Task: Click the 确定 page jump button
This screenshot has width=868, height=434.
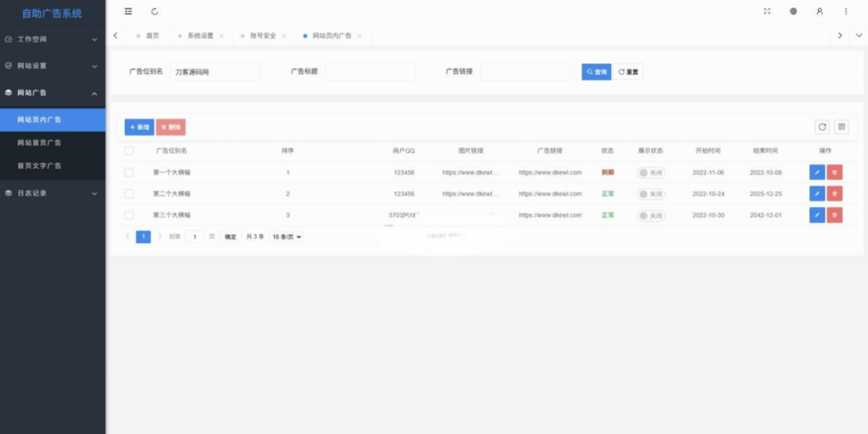Action: [x=231, y=237]
